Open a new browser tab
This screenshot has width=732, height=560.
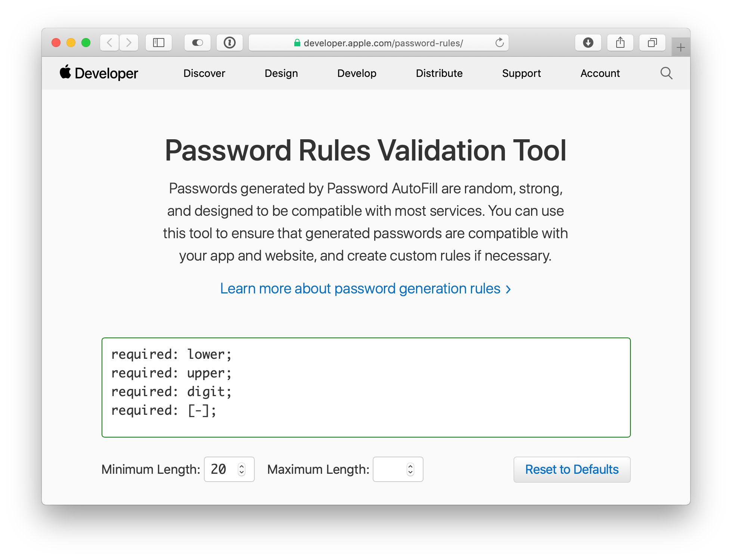click(x=680, y=46)
